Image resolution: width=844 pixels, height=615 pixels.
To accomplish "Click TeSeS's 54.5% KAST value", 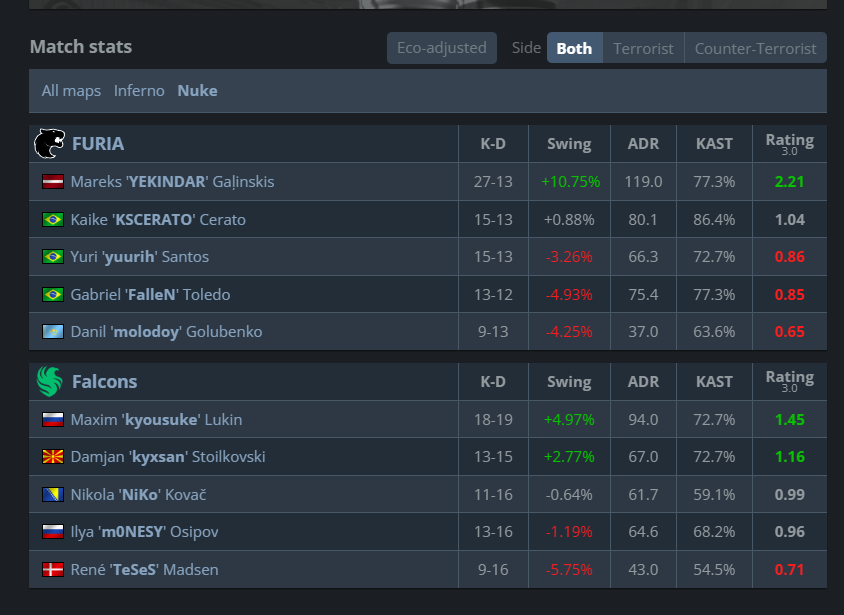I will [x=714, y=569].
